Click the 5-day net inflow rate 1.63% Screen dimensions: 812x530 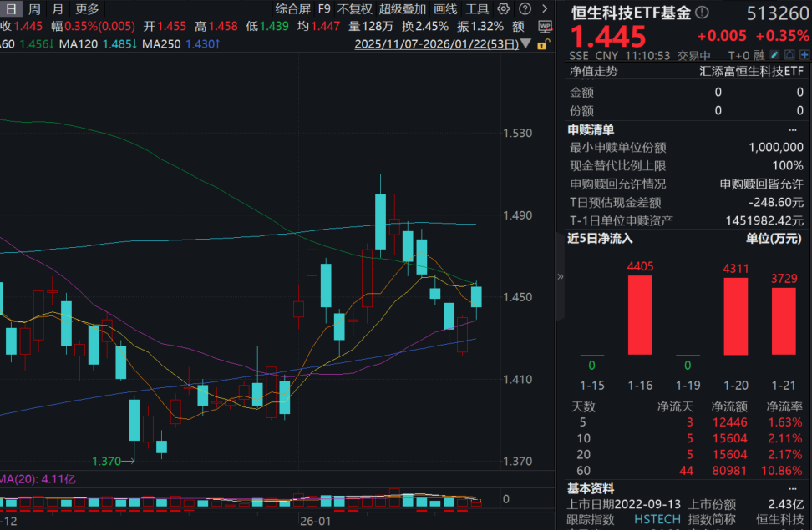click(x=785, y=422)
